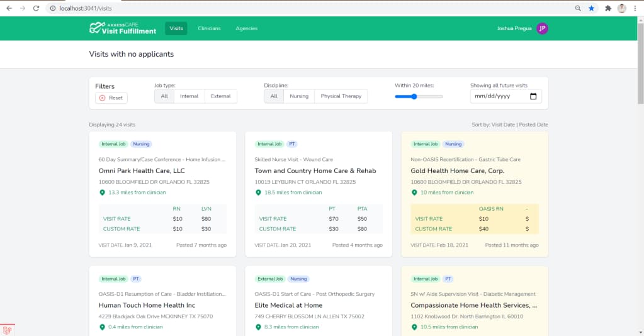Sort visits by Visit Date
644x336 pixels.
503,125
